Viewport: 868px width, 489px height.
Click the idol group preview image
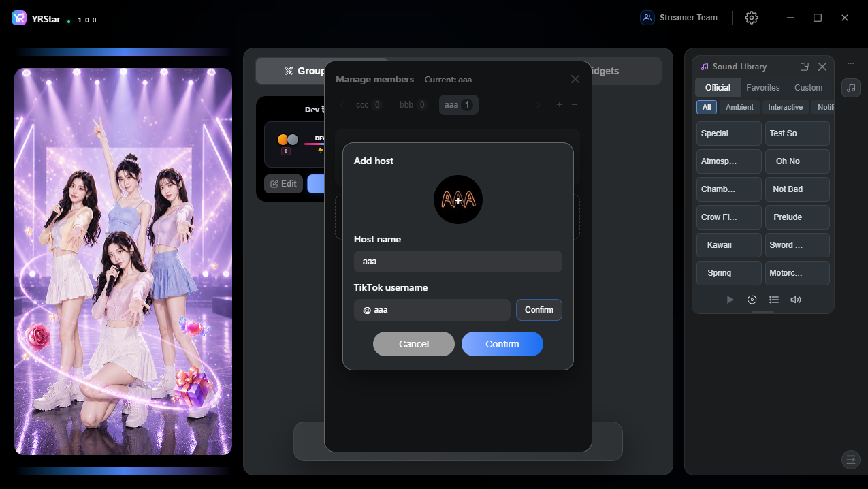coord(123,262)
